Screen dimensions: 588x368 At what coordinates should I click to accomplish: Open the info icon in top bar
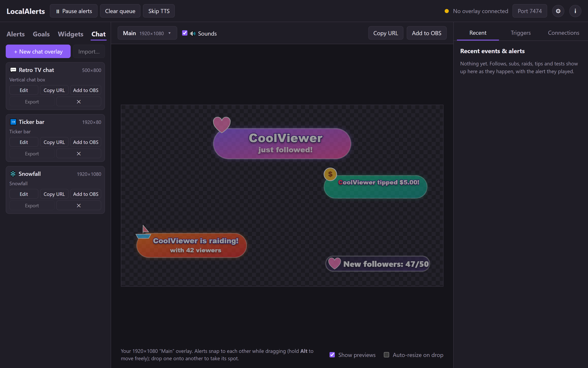pyautogui.click(x=575, y=11)
